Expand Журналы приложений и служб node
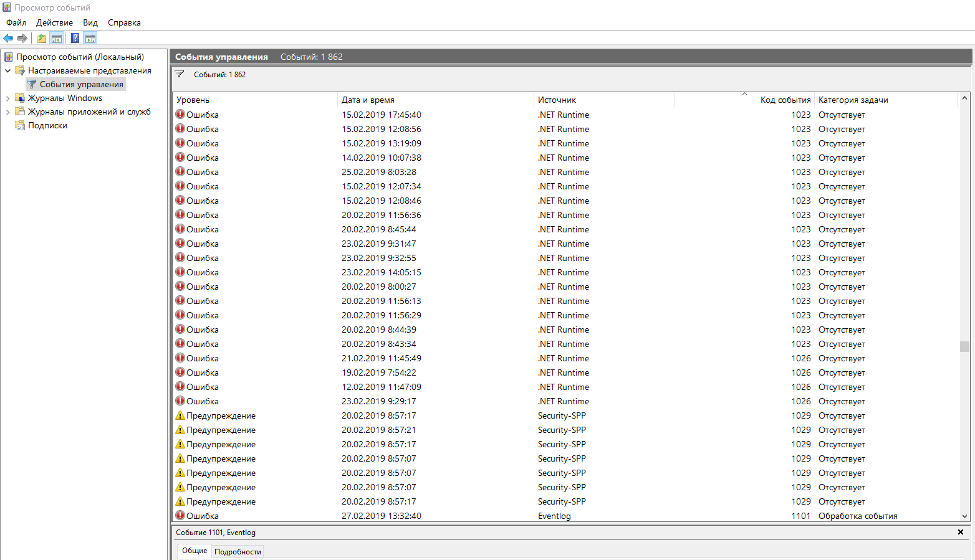This screenshot has height=560, width=975. [8, 112]
